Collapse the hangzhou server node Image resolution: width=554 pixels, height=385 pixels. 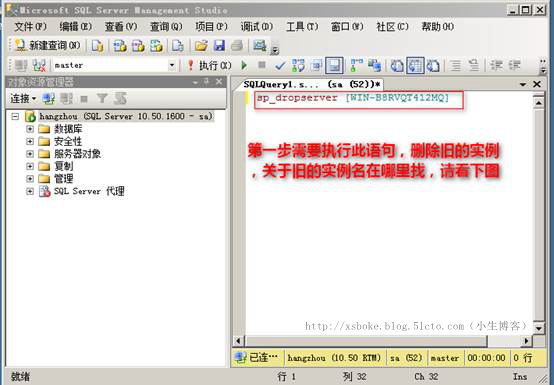click(15, 116)
